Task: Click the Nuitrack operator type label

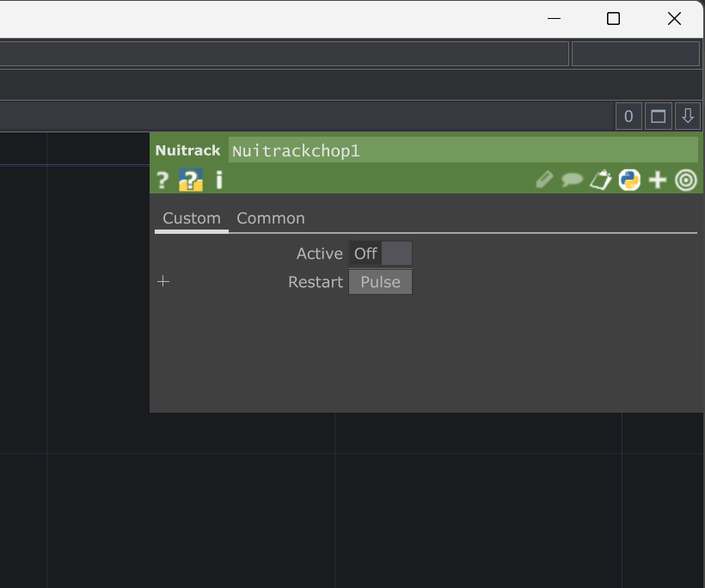Action: [187, 150]
